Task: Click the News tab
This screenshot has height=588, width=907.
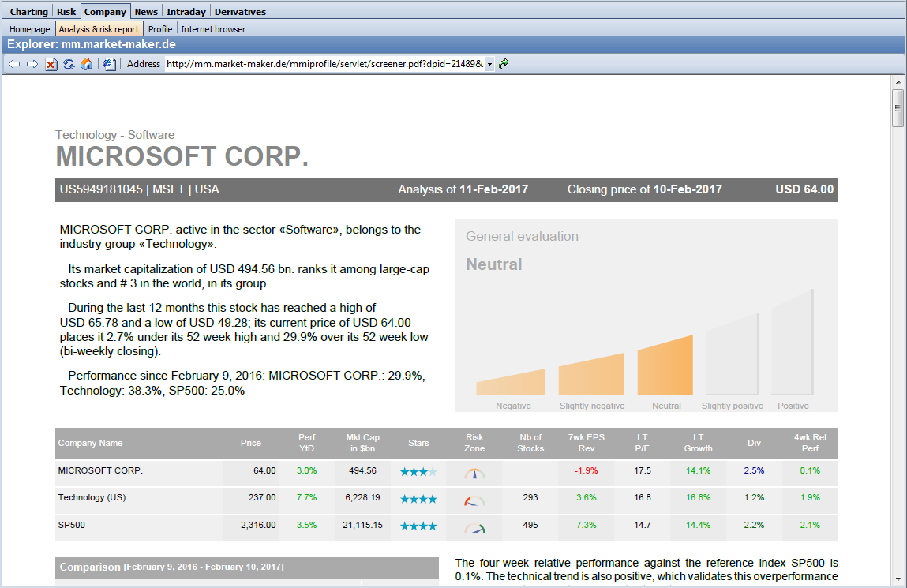Action: click(x=146, y=12)
